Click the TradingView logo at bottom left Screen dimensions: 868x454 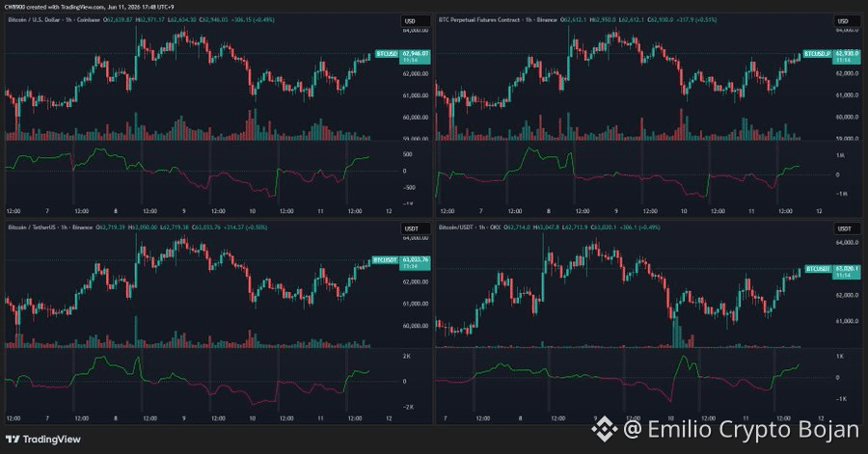coord(43,440)
